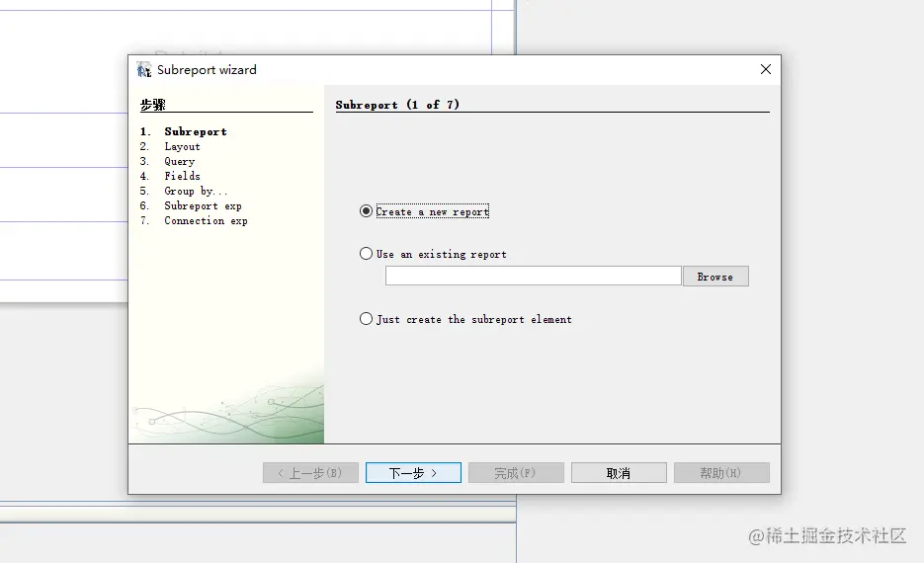Focus the existing report path field
Screen dimensions: 924x563
pyautogui.click(x=534, y=276)
